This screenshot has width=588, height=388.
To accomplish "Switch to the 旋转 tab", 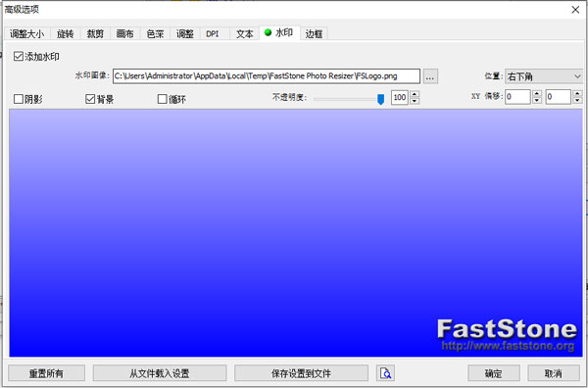I will coord(66,33).
